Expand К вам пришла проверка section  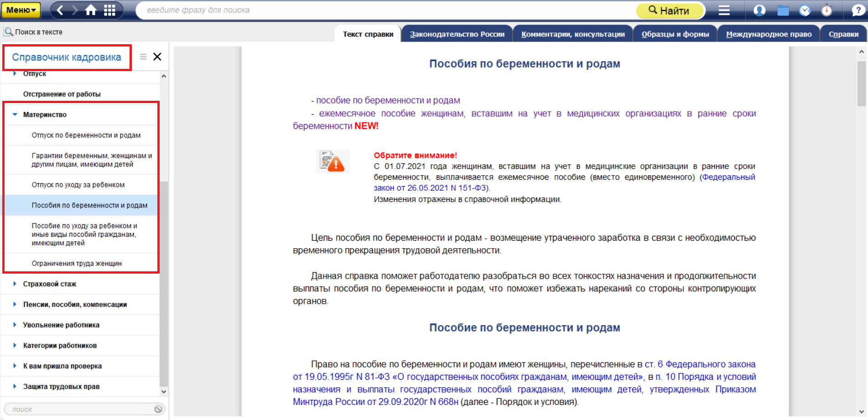point(15,366)
